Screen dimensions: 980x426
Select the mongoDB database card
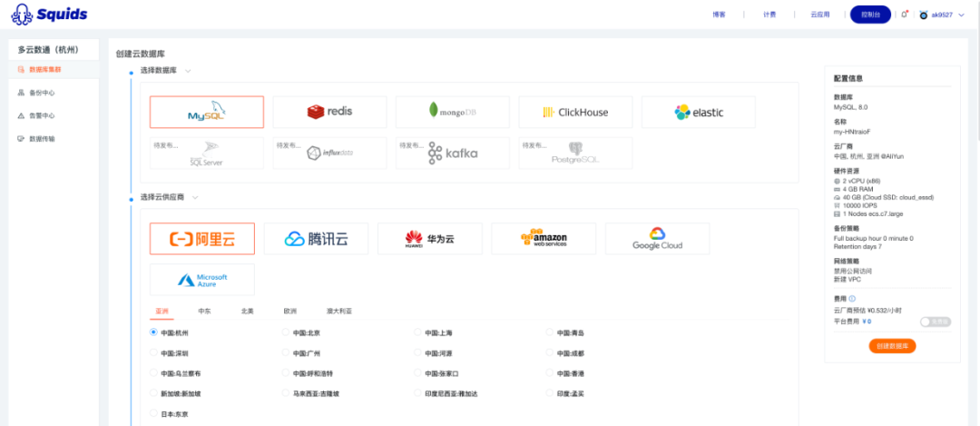coord(453,112)
